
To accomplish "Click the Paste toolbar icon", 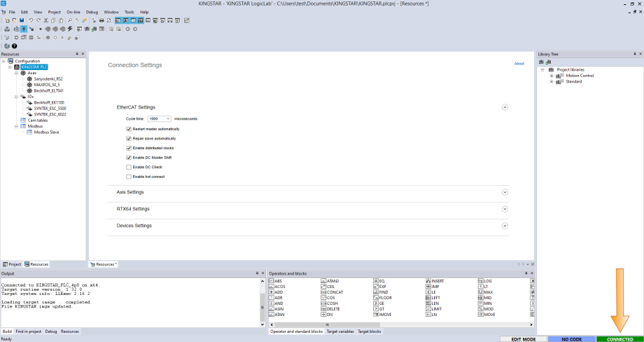I will (60, 20).
